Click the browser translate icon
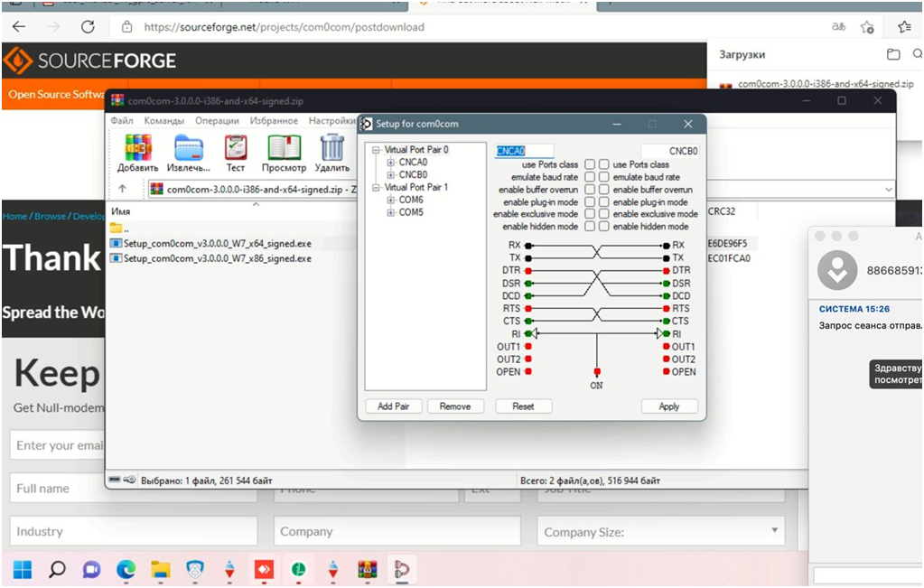Image resolution: width=924 pixels, height=588 pixels. tap(838, 27)
